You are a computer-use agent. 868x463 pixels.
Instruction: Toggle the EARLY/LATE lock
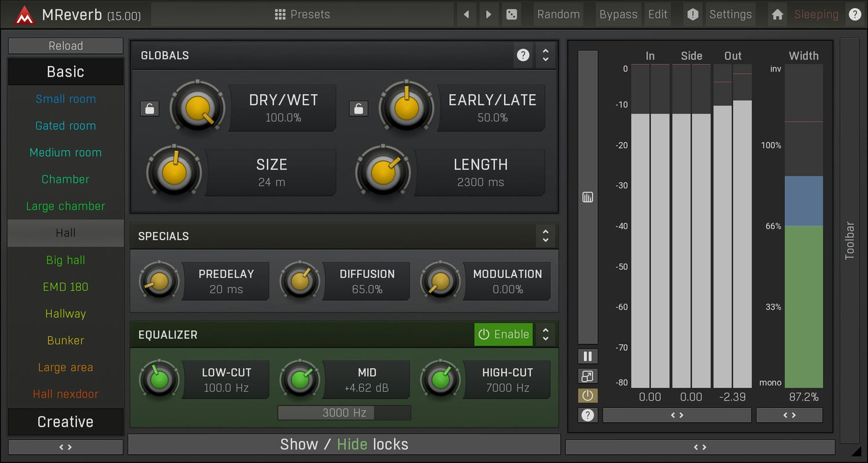358,108
